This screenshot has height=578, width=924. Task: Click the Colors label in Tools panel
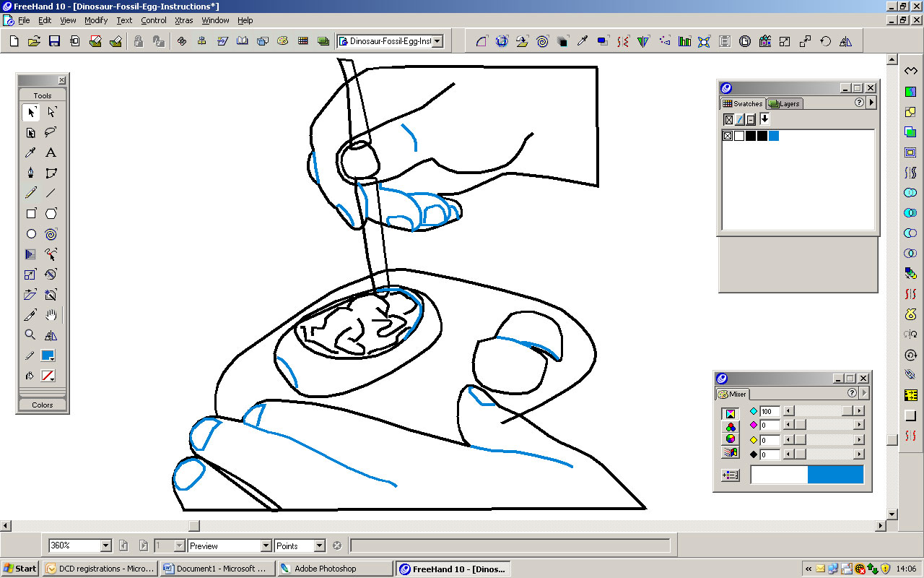click(43, 405)
